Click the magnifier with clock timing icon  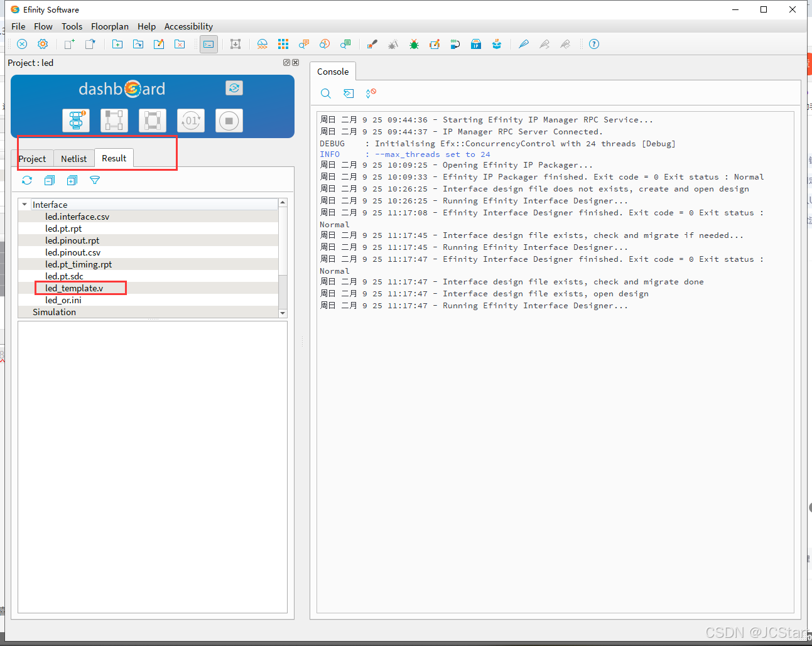point(325,44)
